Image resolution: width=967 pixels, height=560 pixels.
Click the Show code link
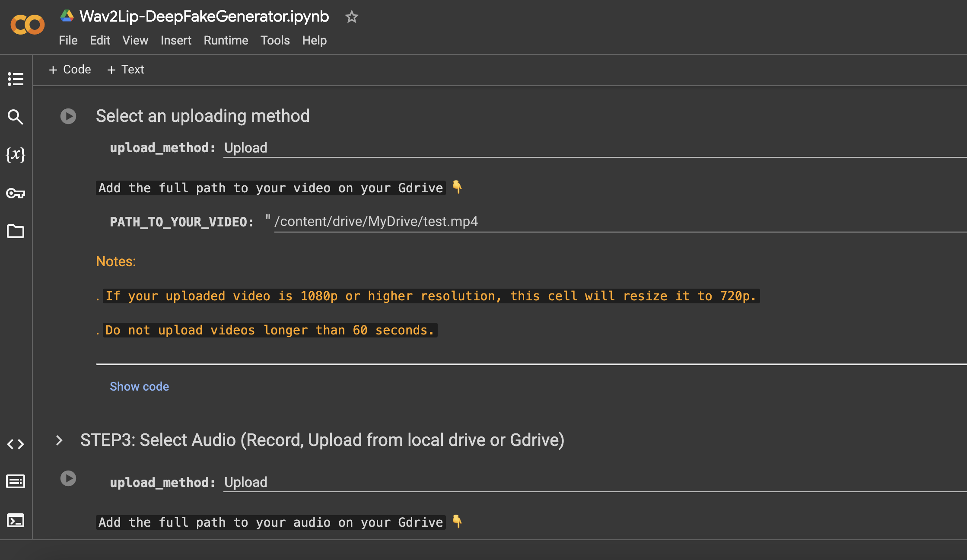tap(139, 387)
